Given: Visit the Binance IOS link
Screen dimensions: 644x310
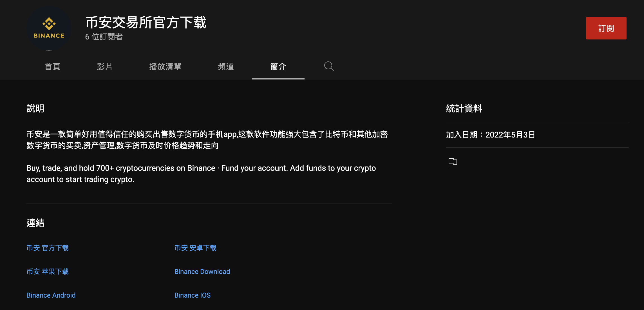Looking at the screenshot, I should coord(193,295).
